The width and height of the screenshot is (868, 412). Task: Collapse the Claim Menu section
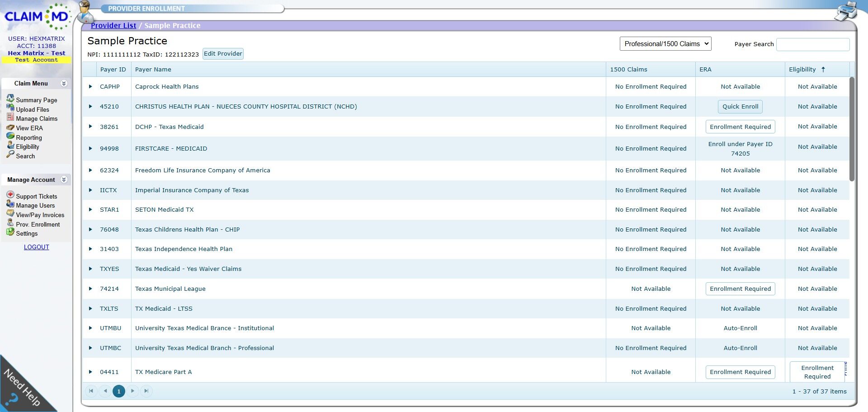[x=64, y=83]
